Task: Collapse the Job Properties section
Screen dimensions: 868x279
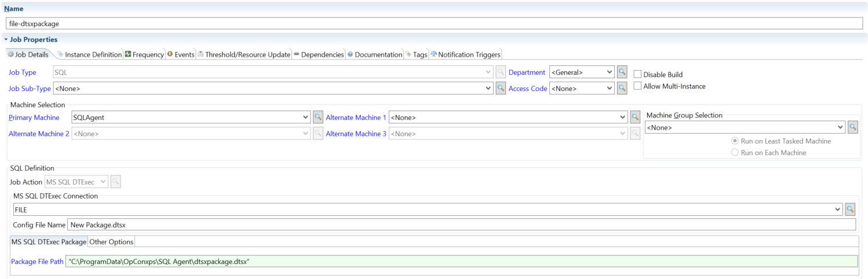Action: click(x=6, y=39)
